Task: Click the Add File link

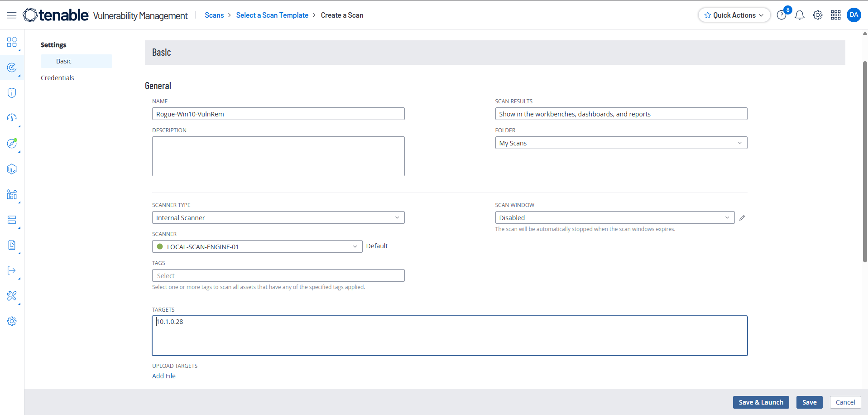Action: point(164,376)
